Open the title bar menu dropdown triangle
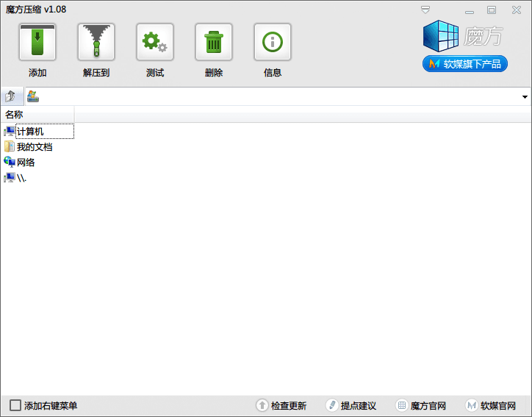Screen dimensions: 532x417 425,10
